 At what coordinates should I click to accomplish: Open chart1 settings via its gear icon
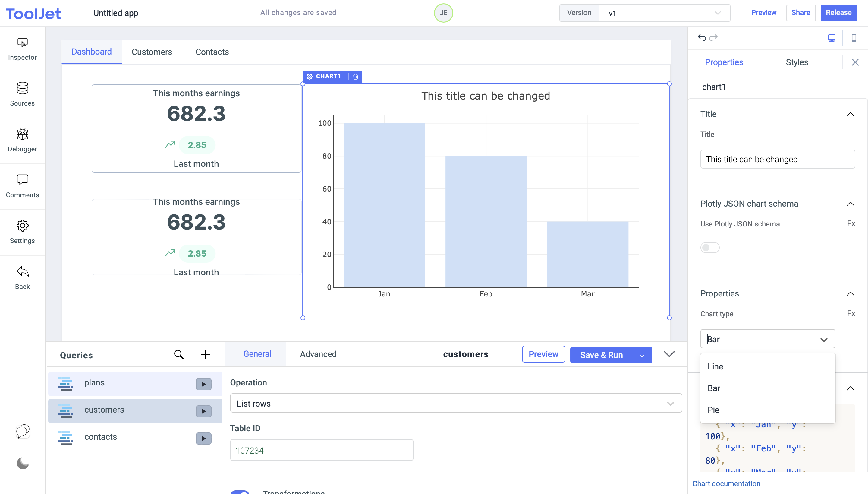(309, 76)
